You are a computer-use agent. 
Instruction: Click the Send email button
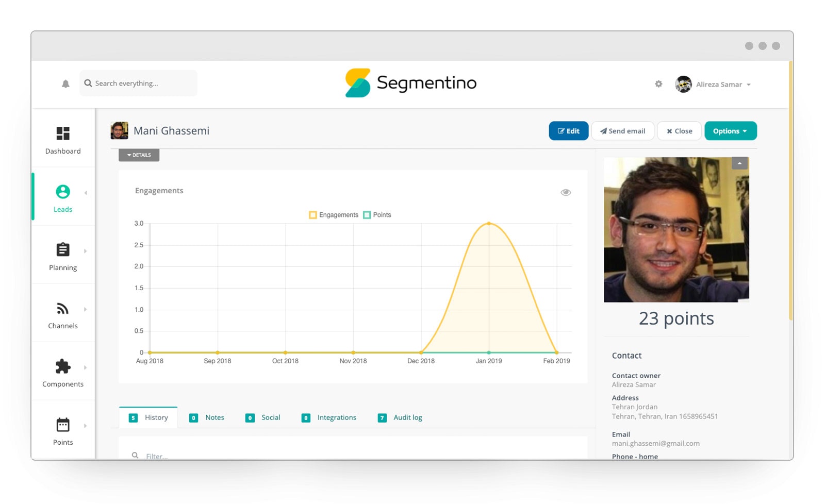point(622,130)
